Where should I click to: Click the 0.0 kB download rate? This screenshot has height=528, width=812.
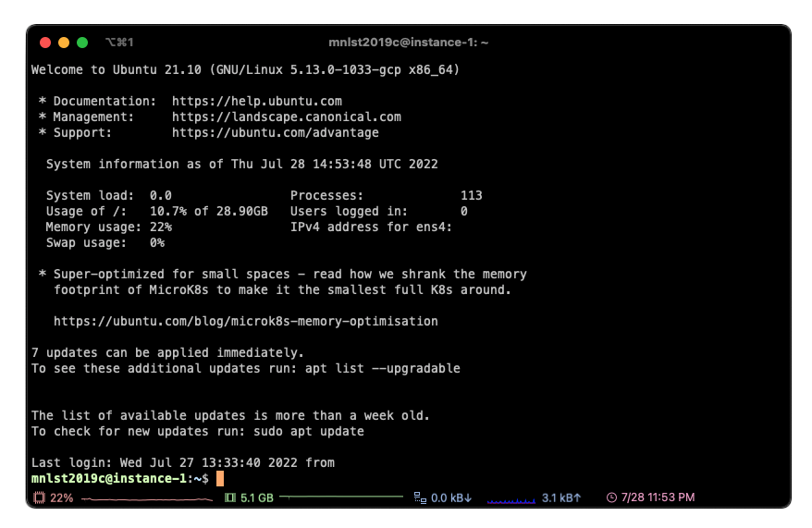[451, 498]
